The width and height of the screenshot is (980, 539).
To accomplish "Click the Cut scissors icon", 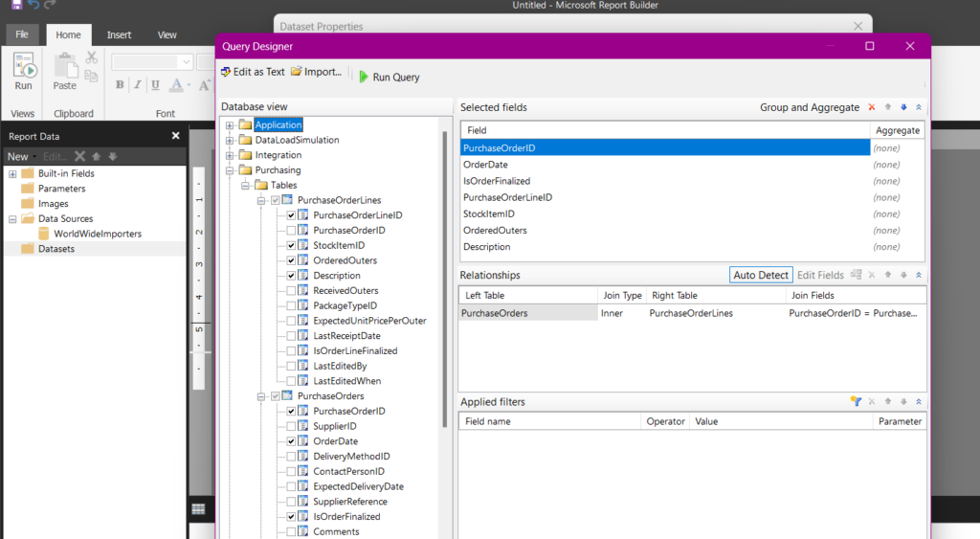I will [91, 57].
